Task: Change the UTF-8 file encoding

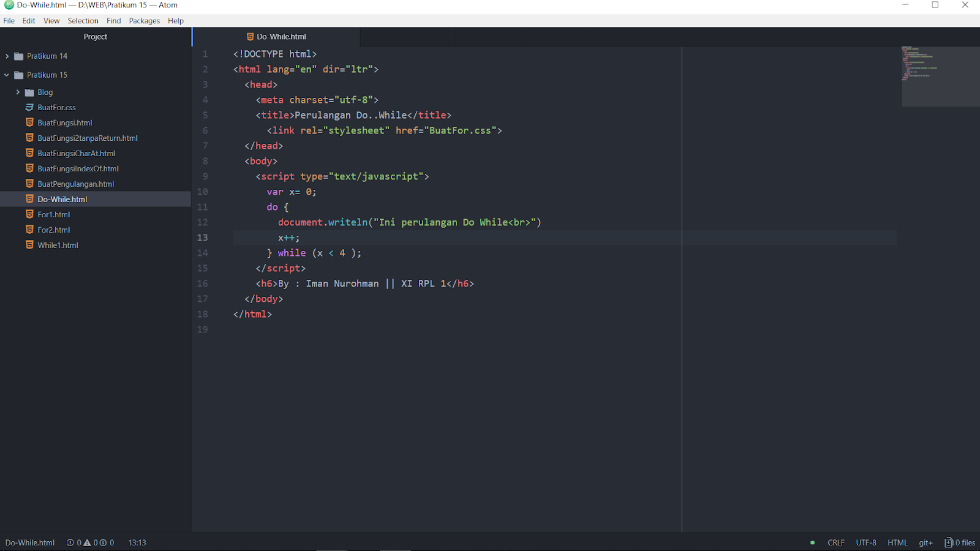Action: click(865, 542)
